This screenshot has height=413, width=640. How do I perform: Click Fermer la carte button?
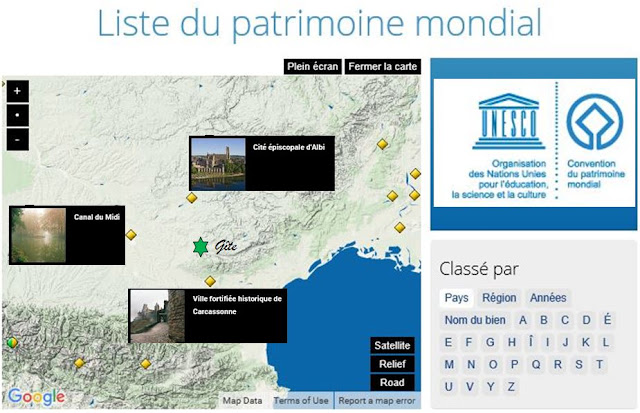(382, 67)
